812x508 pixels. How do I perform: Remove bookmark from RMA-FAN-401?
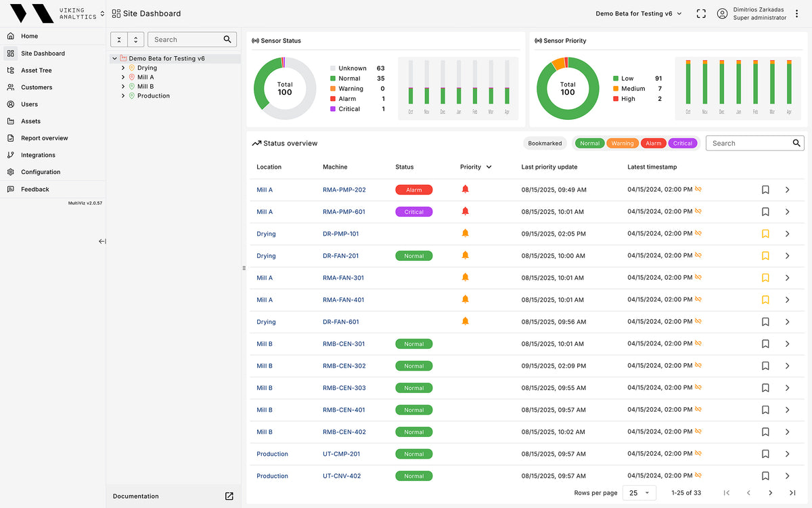click(x=765, y=299)
